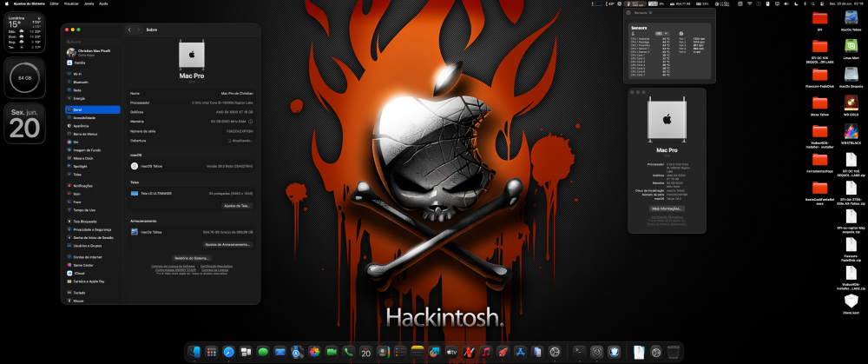Open Privacidade e Segurança settings
Viewport: 868px width, 364px height.
(x=93, y=229)
